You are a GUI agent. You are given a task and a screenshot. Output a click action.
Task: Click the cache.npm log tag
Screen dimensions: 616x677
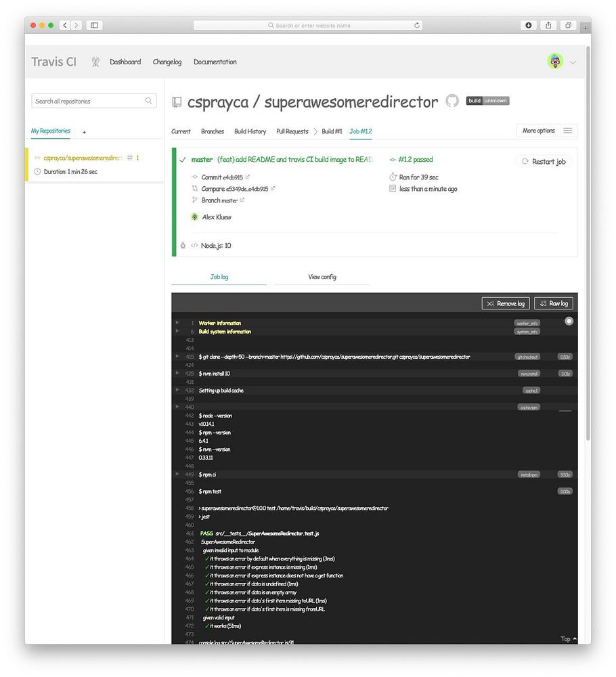[529, 408]
